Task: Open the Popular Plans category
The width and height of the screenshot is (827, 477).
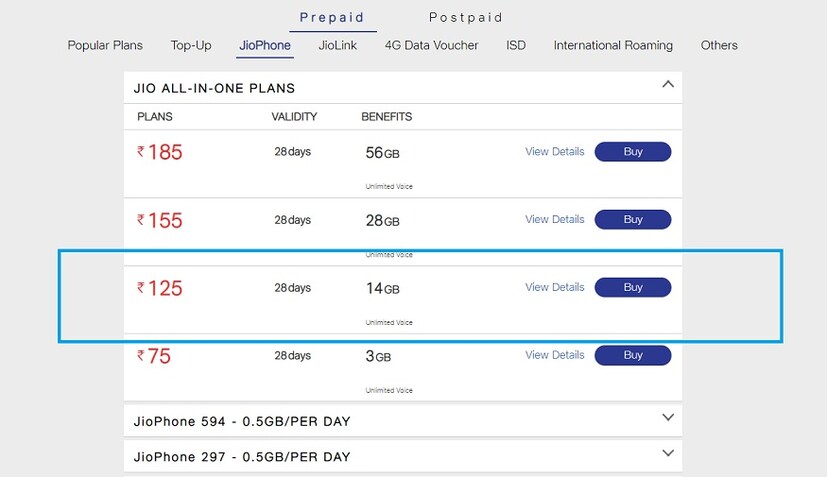Action: (105, 45)
